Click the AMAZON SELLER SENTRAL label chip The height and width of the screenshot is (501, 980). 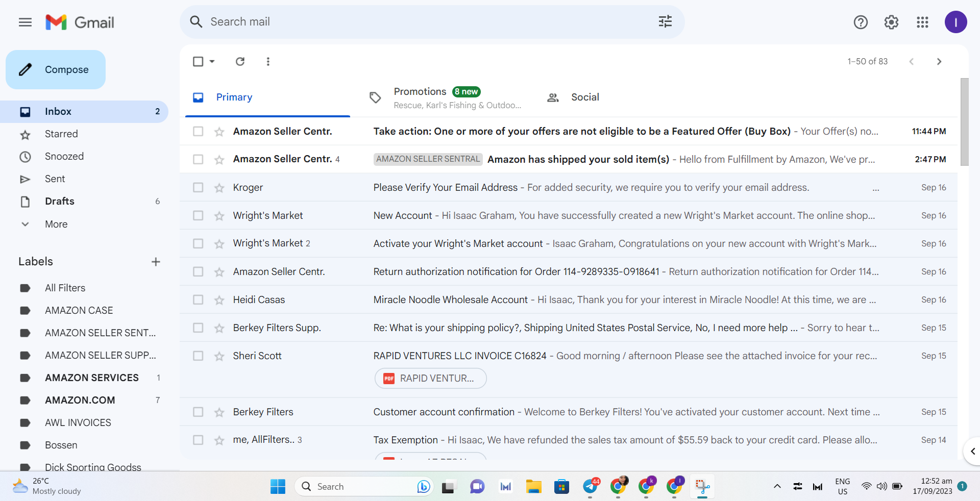point(428,159)
